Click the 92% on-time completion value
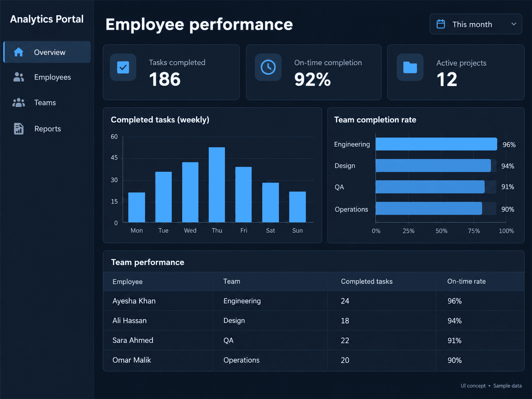The width and height of the screenshot is (532, 399). pyautogui.click(x=313, y=79)
